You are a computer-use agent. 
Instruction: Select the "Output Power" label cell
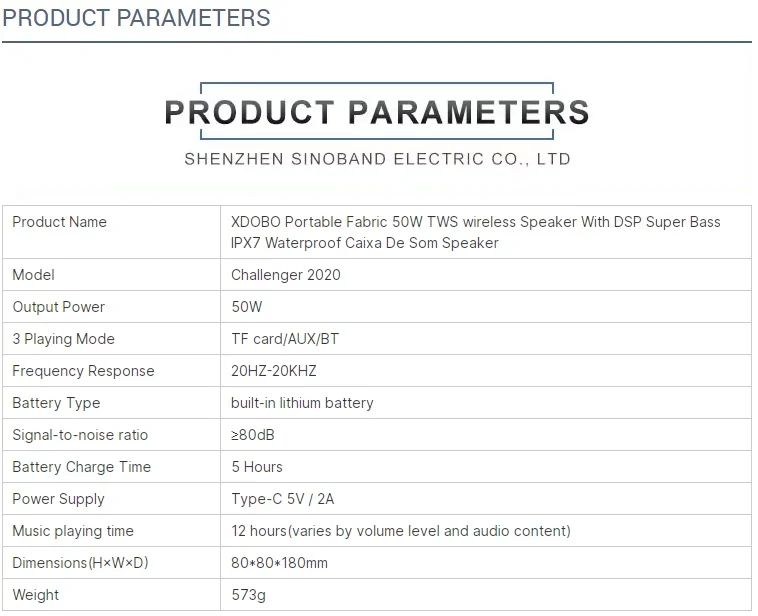[x=58, y=307]
